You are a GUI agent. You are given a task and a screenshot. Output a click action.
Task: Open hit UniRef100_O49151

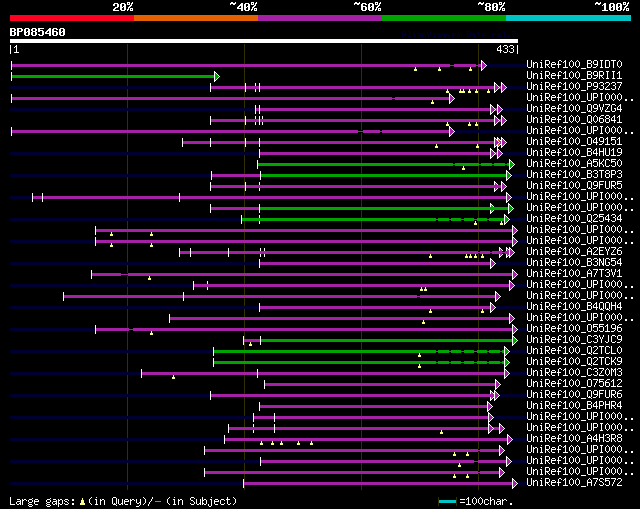click(574, 141)
